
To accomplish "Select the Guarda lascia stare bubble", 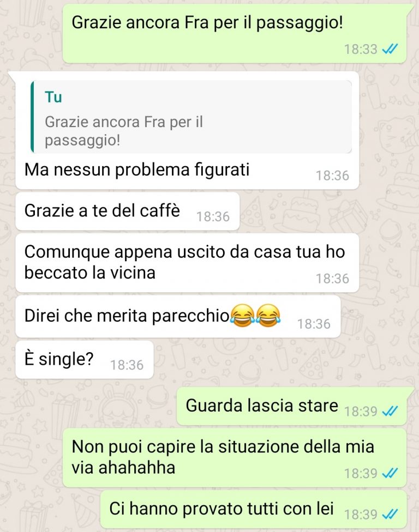I will click(292, 406).
